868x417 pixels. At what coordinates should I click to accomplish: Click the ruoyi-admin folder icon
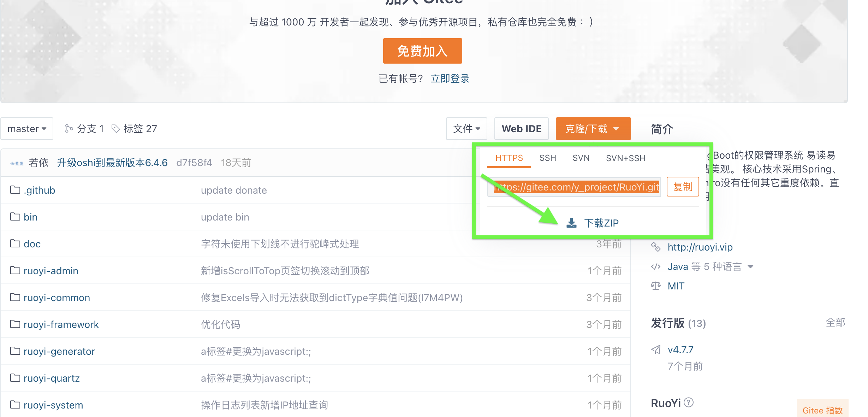[x=15, y=270]
